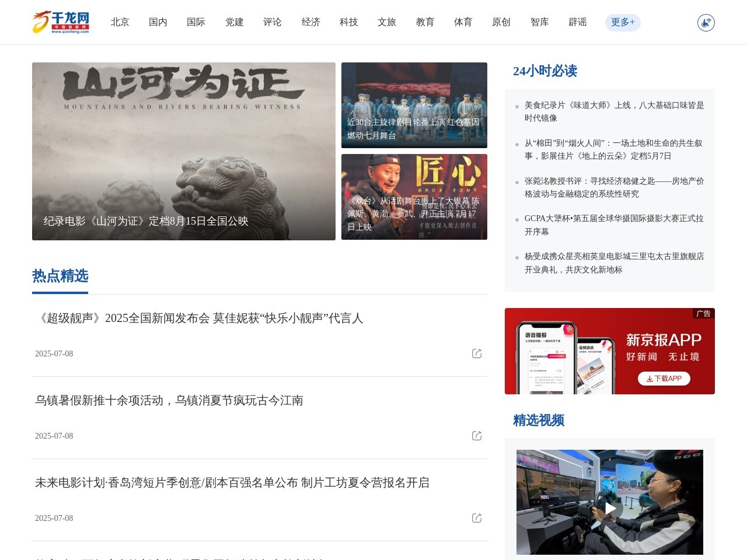Share the 未来电影计划 article
This screenshot has width=747, height=560.
(477, 517)
